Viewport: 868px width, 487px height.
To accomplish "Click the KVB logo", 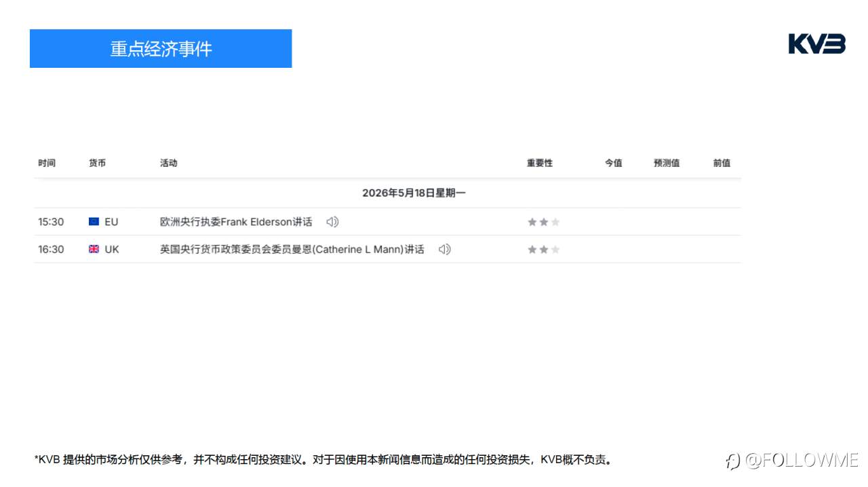I will (x=816, y=43).
